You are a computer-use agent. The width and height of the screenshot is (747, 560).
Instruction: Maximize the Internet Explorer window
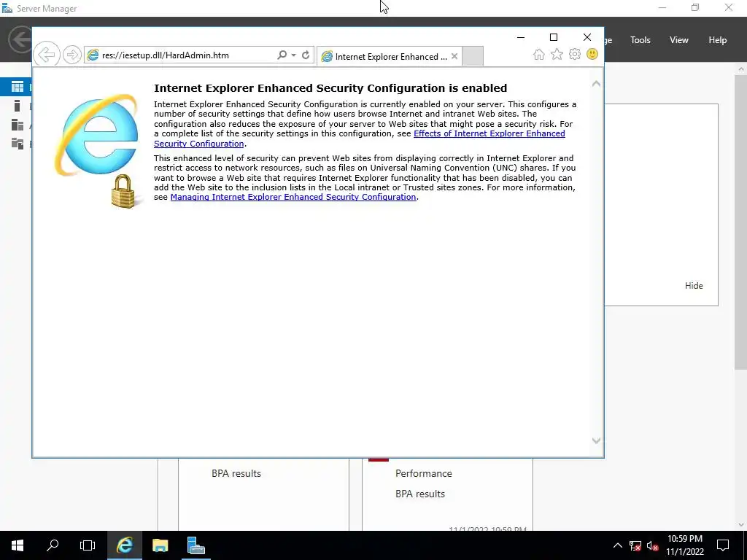coord(554,37)
